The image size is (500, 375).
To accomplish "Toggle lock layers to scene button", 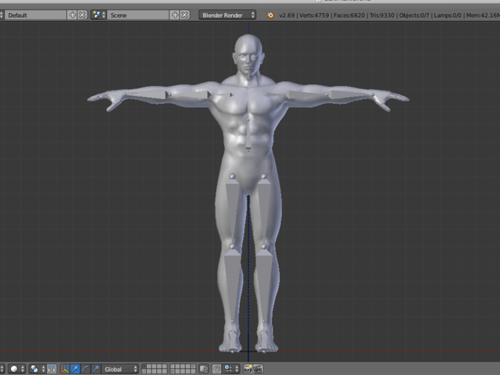I will click(x=204, y=369).
